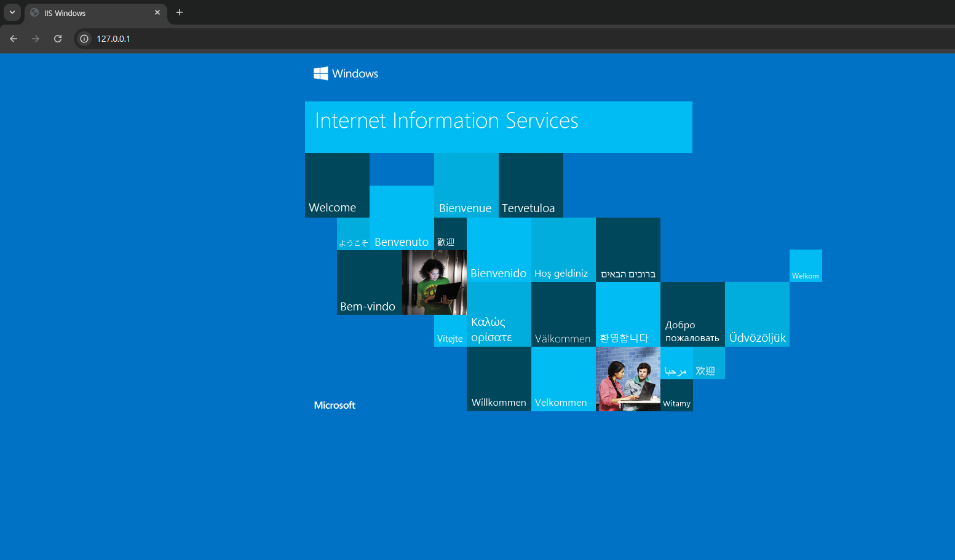Click the Microsoft logo text
This screenshot has width=955, height=560.
coord(335,405)
